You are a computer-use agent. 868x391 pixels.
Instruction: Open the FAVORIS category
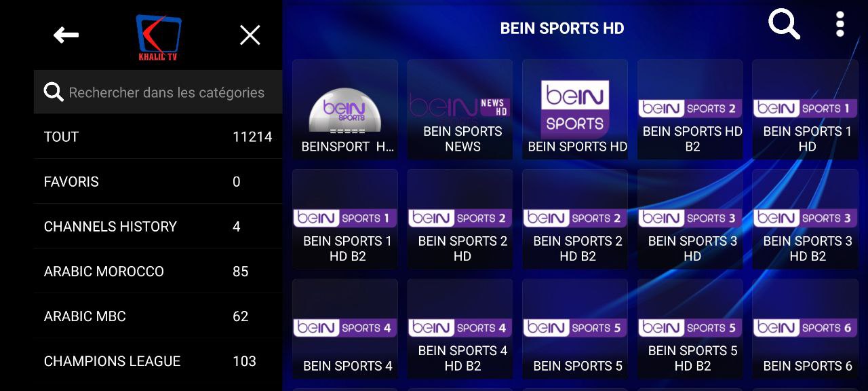coord(158,181)
